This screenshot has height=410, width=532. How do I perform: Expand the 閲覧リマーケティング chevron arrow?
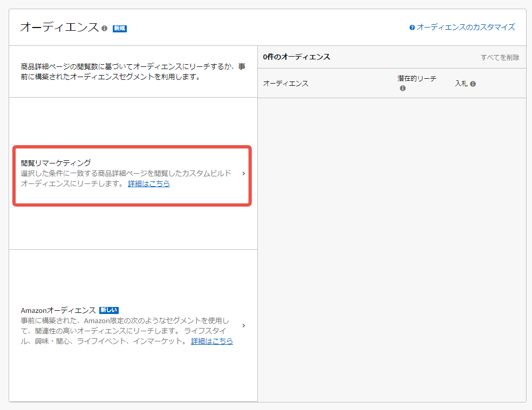[x=244, y=174]
